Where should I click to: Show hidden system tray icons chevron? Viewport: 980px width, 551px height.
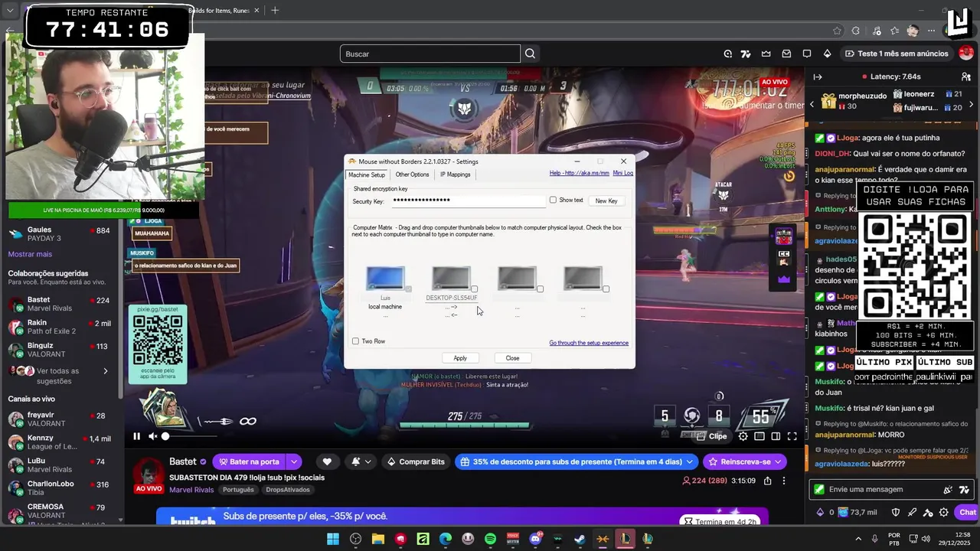tap(857, 539)
